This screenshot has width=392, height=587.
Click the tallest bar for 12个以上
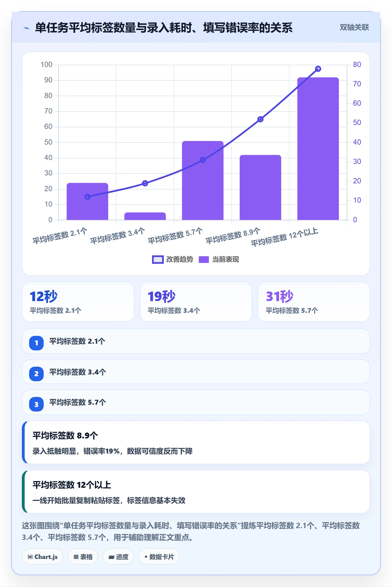click(x=318, y=149)
